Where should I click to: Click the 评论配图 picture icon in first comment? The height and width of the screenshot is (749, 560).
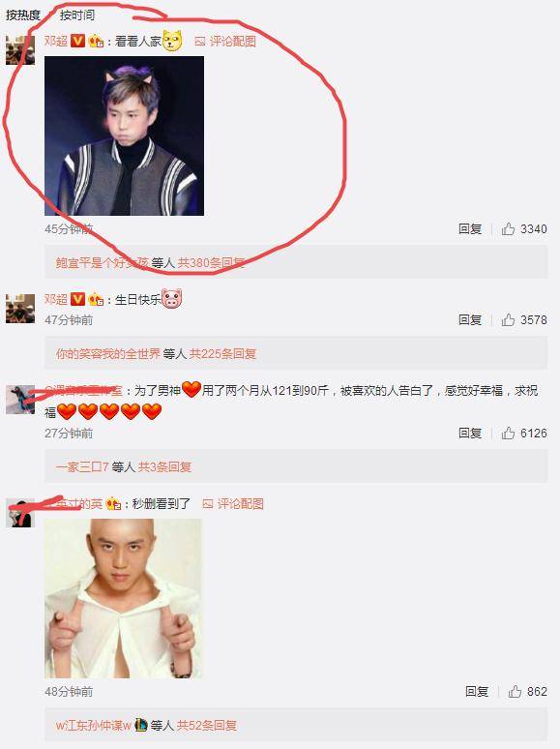pos(200,42)
